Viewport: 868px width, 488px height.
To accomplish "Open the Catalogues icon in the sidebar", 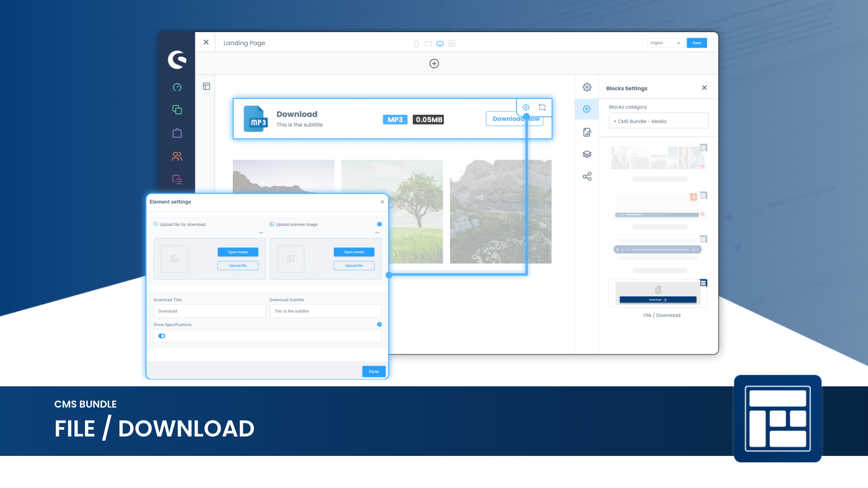I will (177, 110).
